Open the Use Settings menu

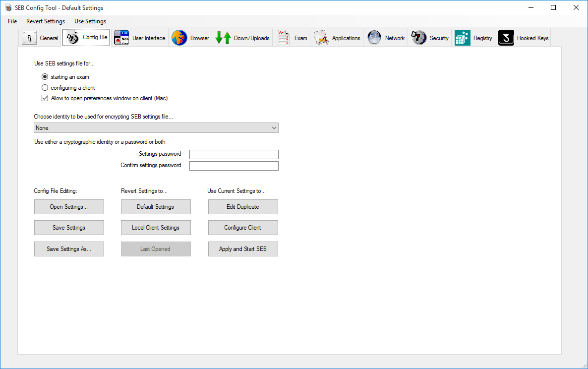(x=90, y=21)
